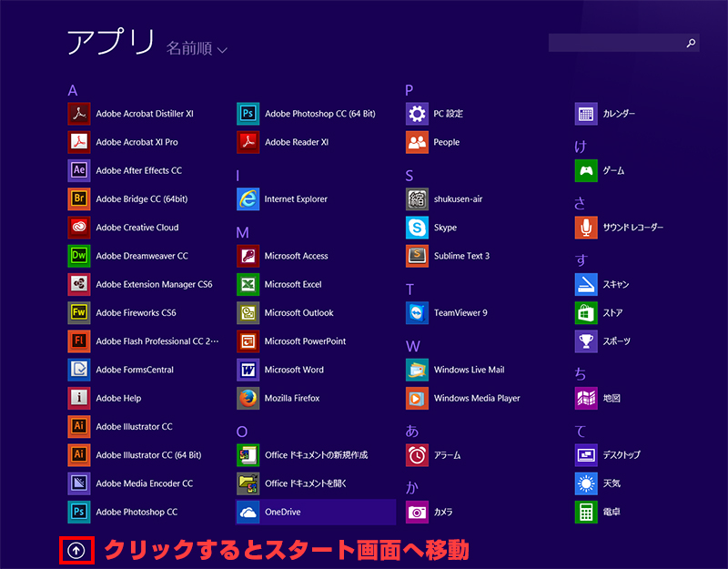This screenshot has height=569, width=728.
Task: Expand the 名前順 sort dropdown
Action: (x=197, y=48)
